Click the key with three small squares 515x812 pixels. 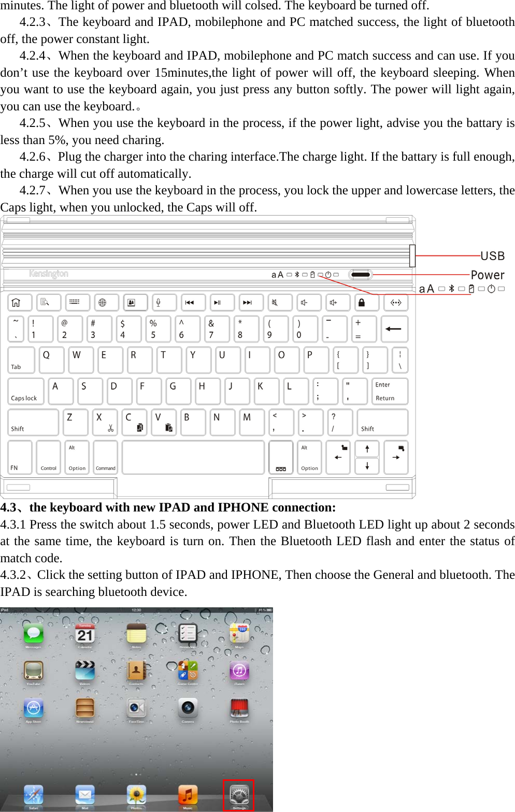click(281, 457)
